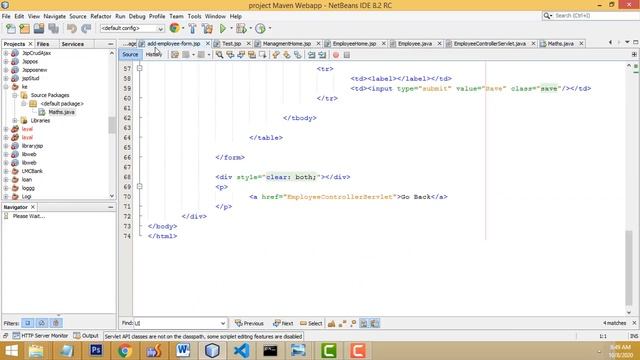
Task: Toggle third Navigator filter button
Action: tap(56, 323)
